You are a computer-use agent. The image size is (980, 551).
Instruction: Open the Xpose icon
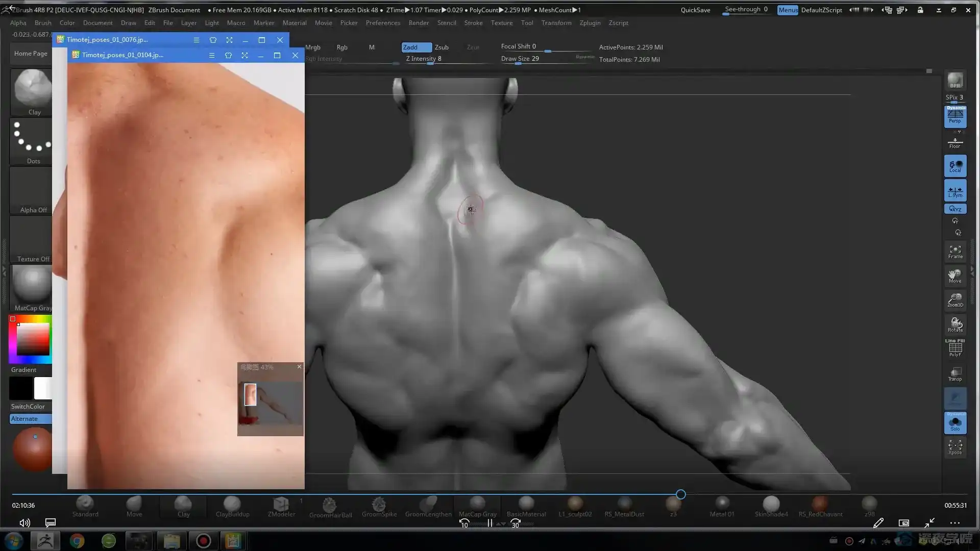coord(955,447)
